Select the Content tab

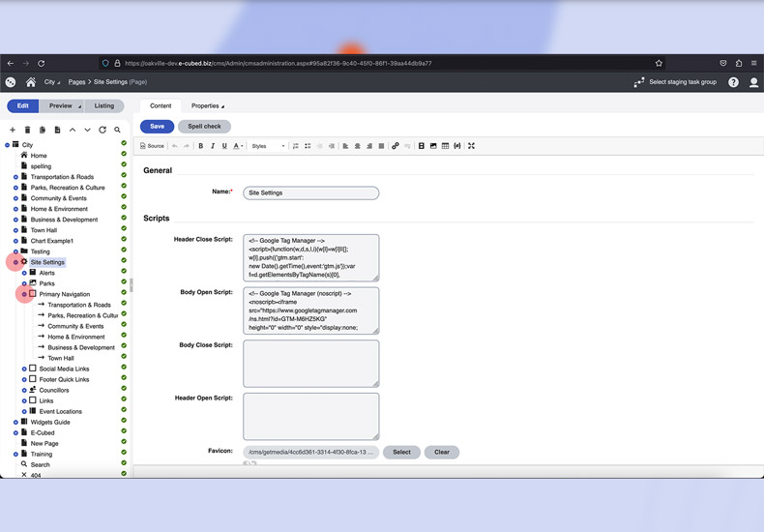(161, 106)
